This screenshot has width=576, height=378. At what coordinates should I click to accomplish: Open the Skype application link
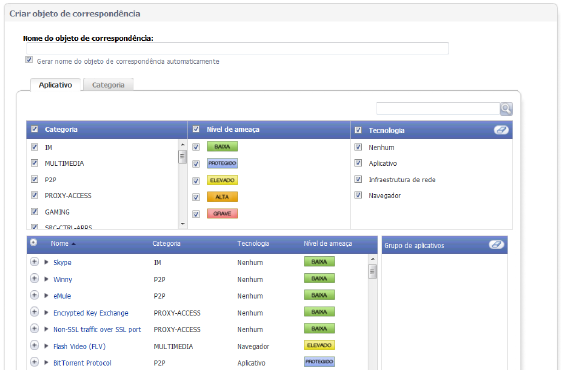tap(62, 262)
